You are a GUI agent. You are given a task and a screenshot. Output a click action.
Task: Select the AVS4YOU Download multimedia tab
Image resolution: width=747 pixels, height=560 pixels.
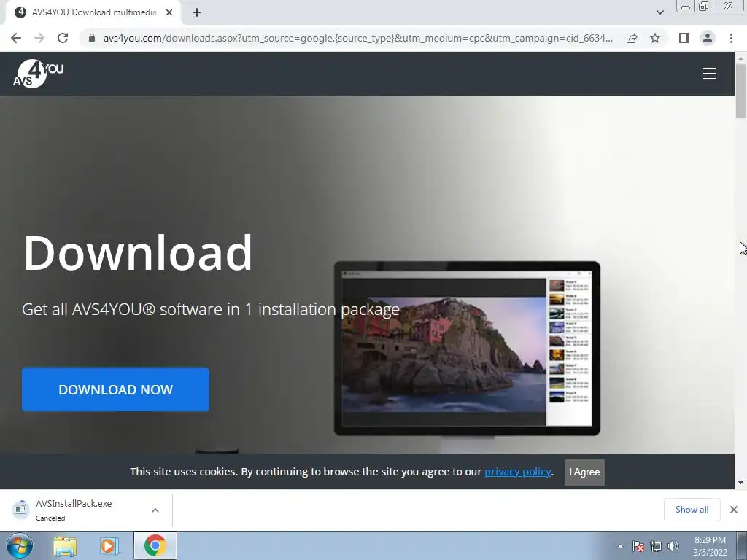pos(93,12)
